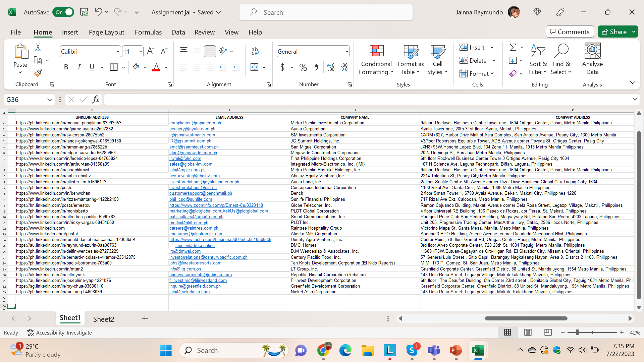The width and height of the screenshot is (644, 362).
Task: Click the Undo arrow
Action: [x=98, y=12]
